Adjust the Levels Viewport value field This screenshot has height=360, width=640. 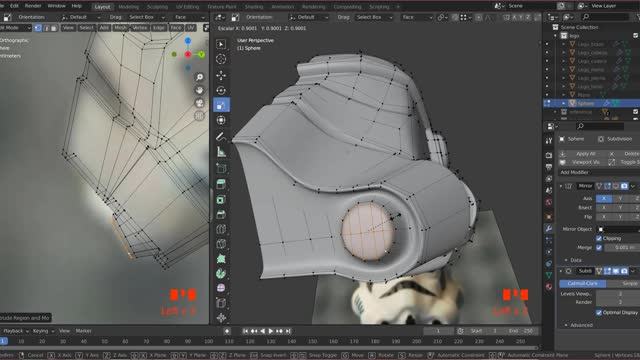pyautogui.click(x=618, y=294)
